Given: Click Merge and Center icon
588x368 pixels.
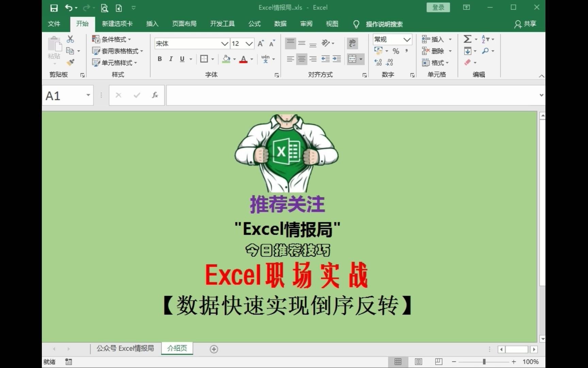Looking at the screenshot, I should tap(352, 59).
